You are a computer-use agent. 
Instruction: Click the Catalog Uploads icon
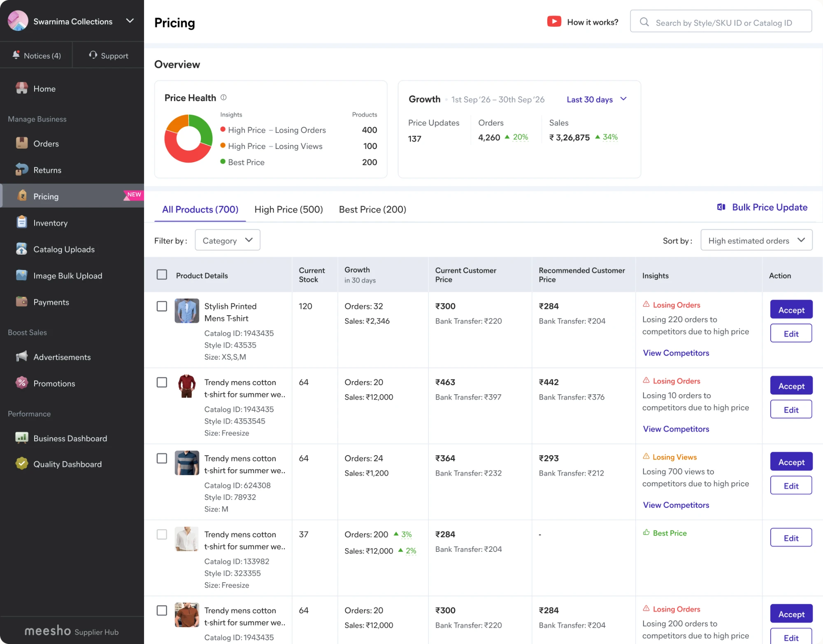21,249
